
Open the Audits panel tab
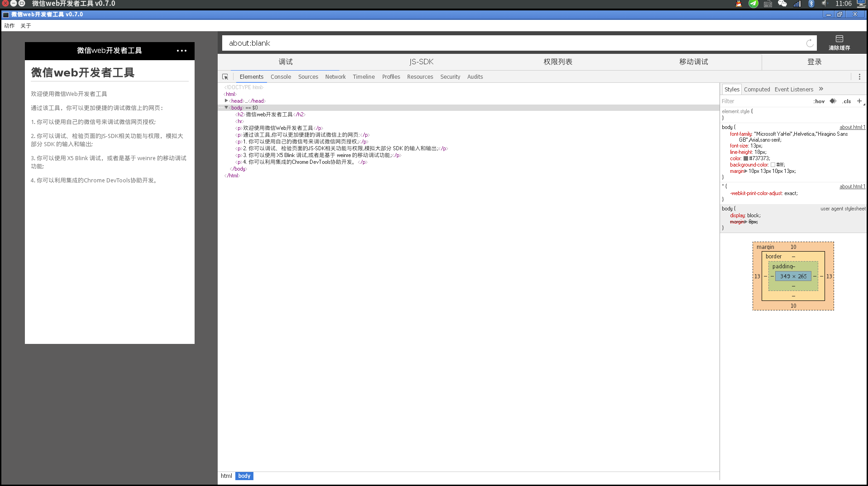pyautogui.click(x=475, y=77)
